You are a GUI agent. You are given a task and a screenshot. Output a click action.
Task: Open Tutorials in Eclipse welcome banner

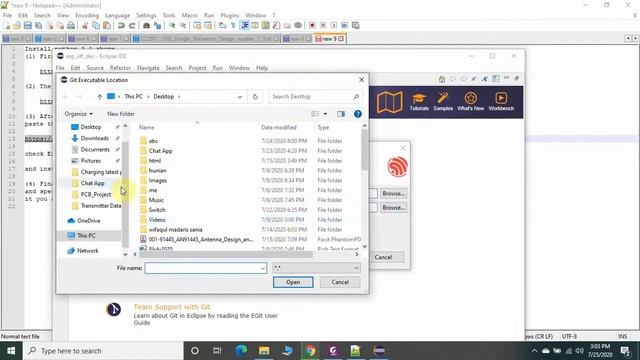[419, 102]
